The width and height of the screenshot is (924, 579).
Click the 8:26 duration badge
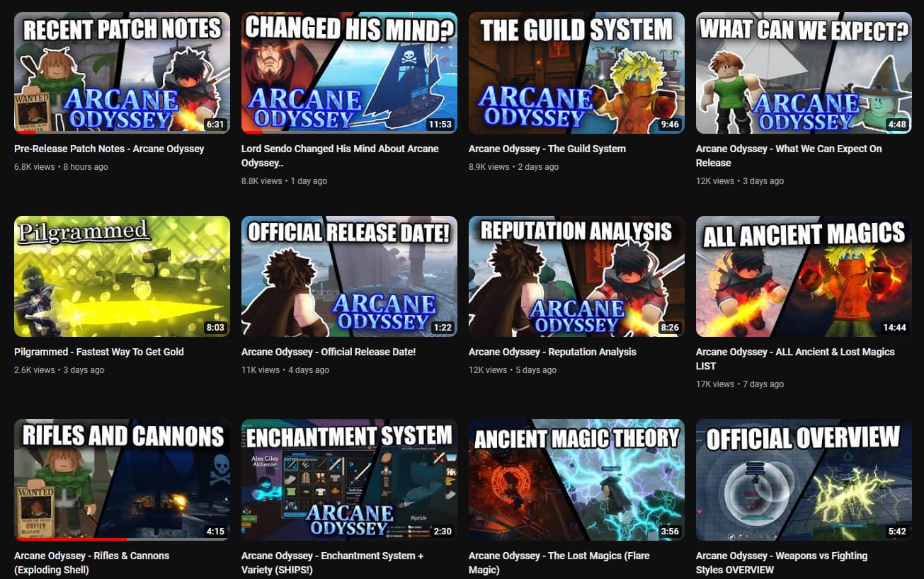[669, 328]
